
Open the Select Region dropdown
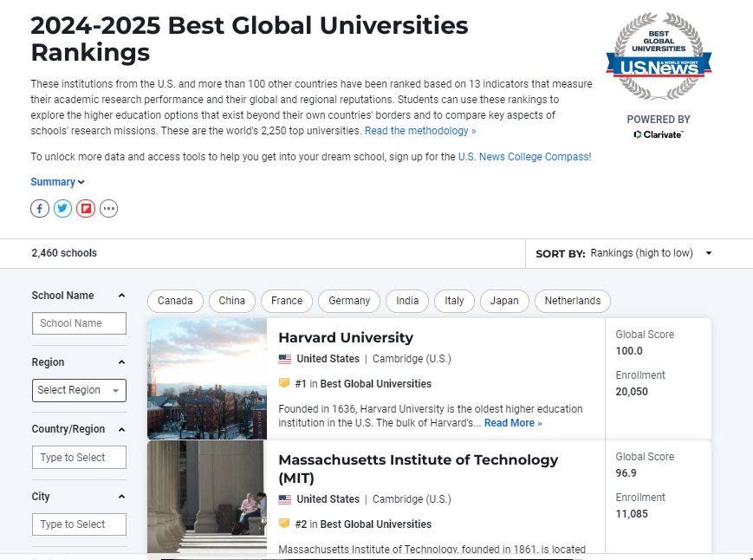79,390
